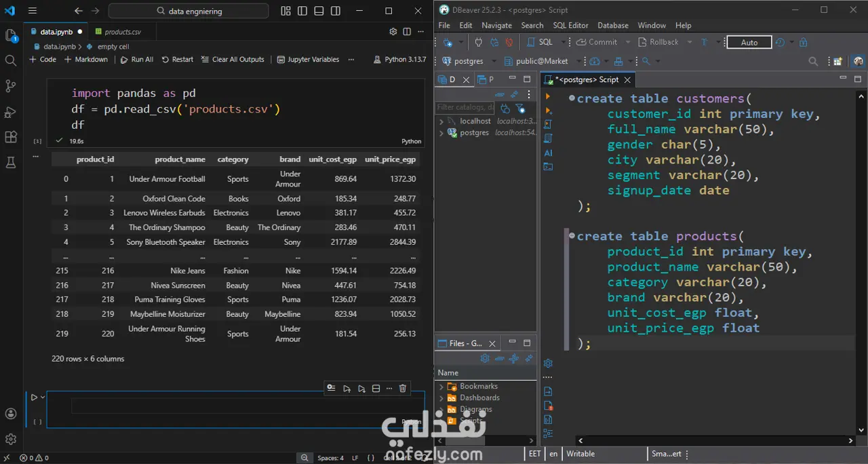Click Run All in notebook toolbar

137,60
